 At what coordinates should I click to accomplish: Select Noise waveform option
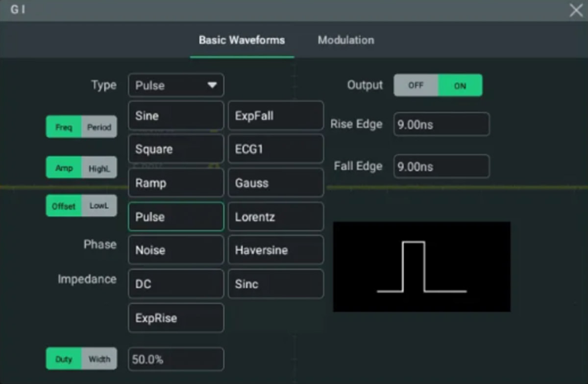(176, 250)
